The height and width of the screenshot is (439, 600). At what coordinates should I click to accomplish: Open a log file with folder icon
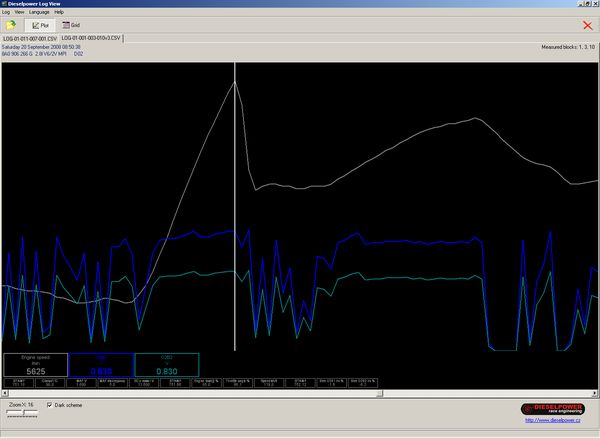(10, 24)
